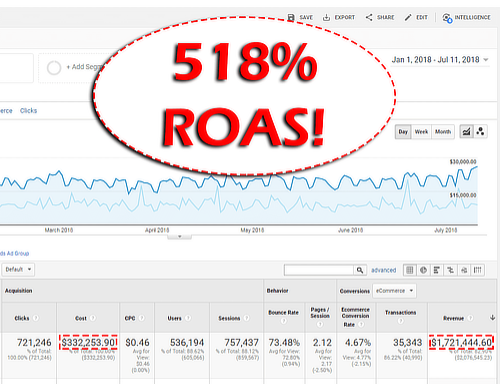Open the eCommerce conversions dropdown
Screen dimensions: 500x384
tap(395, 291)
